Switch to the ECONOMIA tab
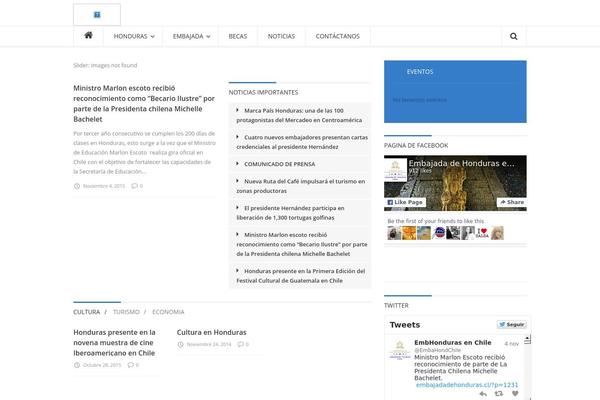The image size is (600, 400). [168, 312]
